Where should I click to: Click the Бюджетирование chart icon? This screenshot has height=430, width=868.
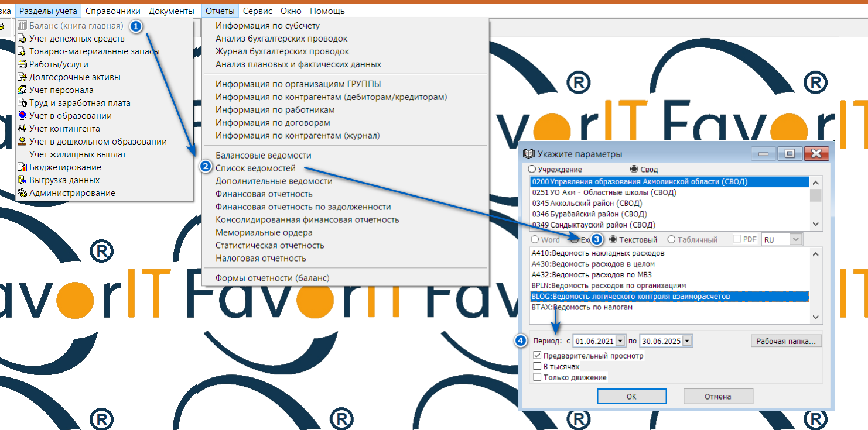22,167
